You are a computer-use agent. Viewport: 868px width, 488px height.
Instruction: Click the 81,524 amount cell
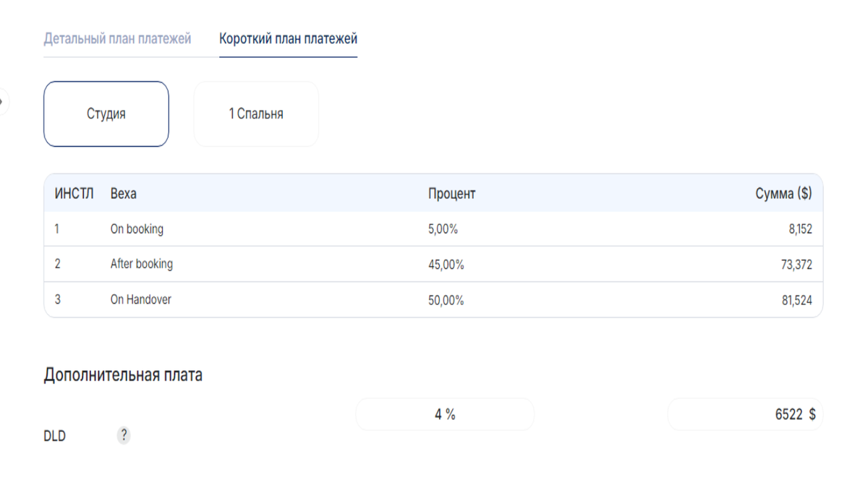pyautogui.click(x=797, y=300)
